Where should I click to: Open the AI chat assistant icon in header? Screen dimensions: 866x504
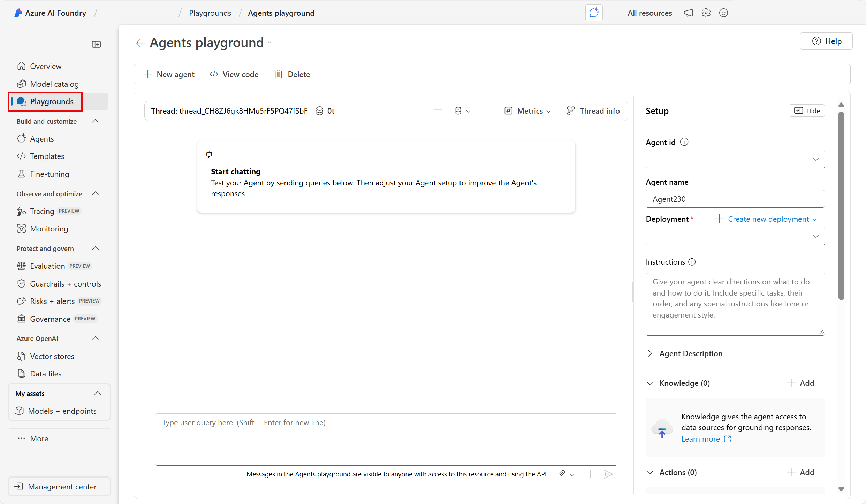(594, 13)
